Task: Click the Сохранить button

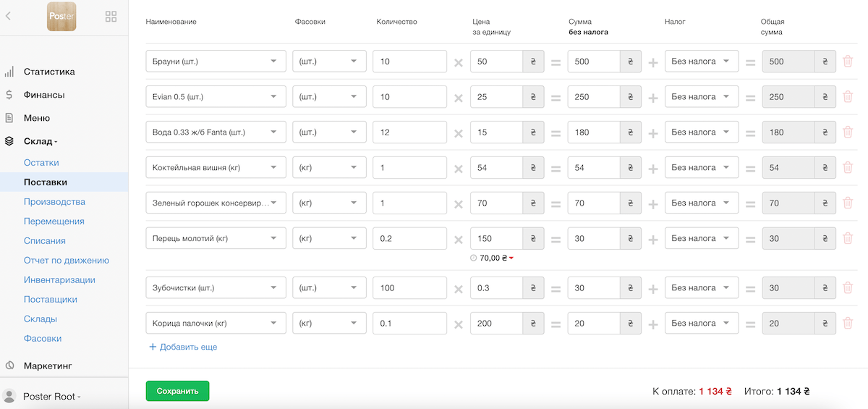Action: point(177,391)
